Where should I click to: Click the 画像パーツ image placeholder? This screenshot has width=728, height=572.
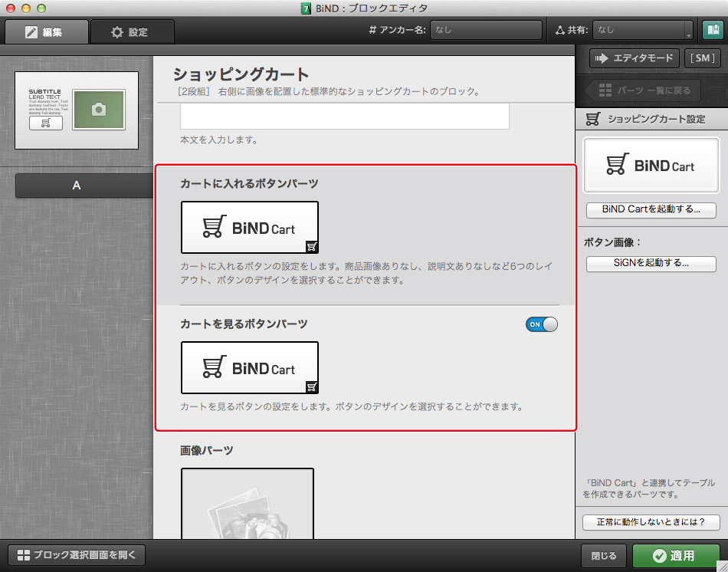tap(248, 504)
